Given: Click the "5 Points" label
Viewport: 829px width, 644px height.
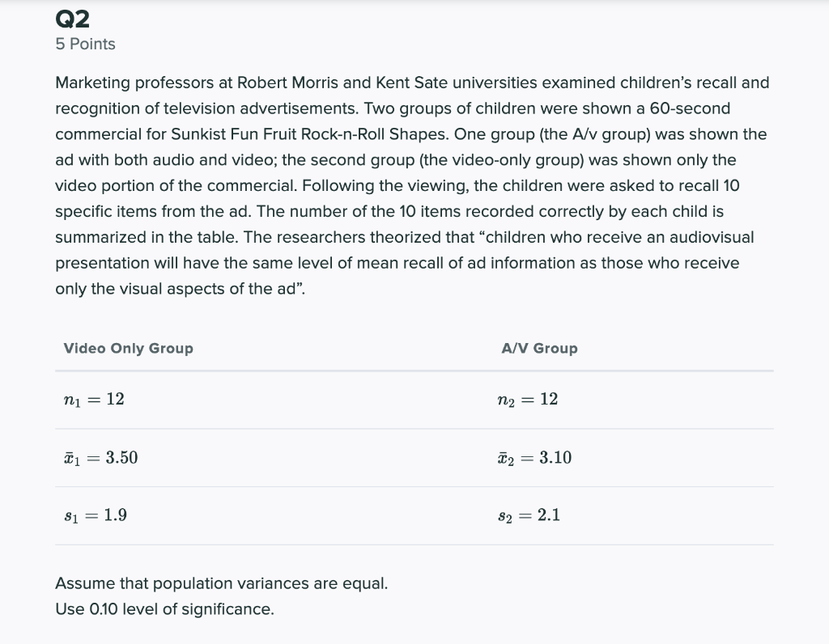Looking at the screenshot, I should pyautogui.click(x=85, y=44).
